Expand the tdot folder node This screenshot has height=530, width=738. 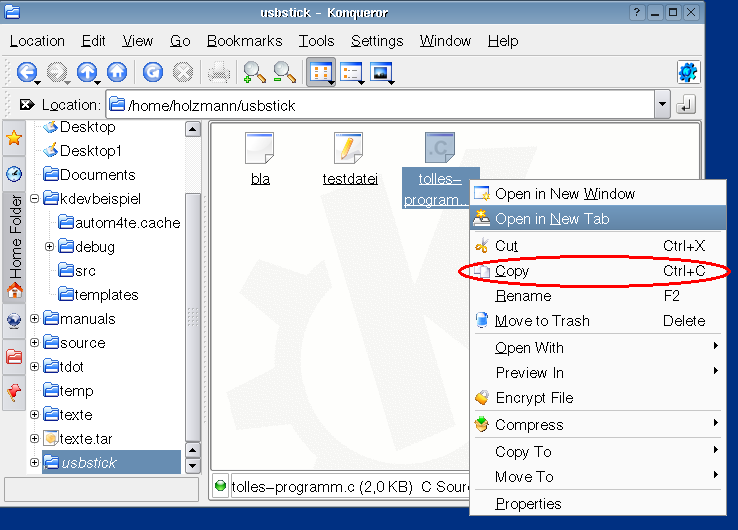click(x=34, y=367)
